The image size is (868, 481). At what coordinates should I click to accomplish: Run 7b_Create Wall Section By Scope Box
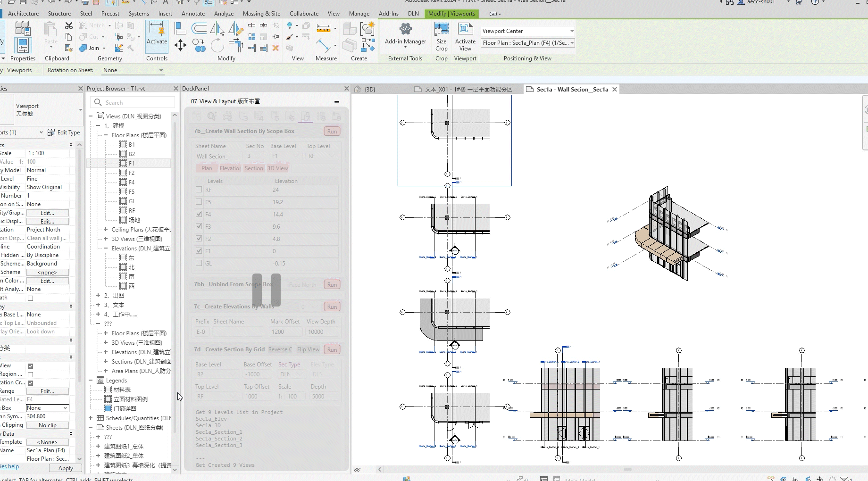(332, 132)
